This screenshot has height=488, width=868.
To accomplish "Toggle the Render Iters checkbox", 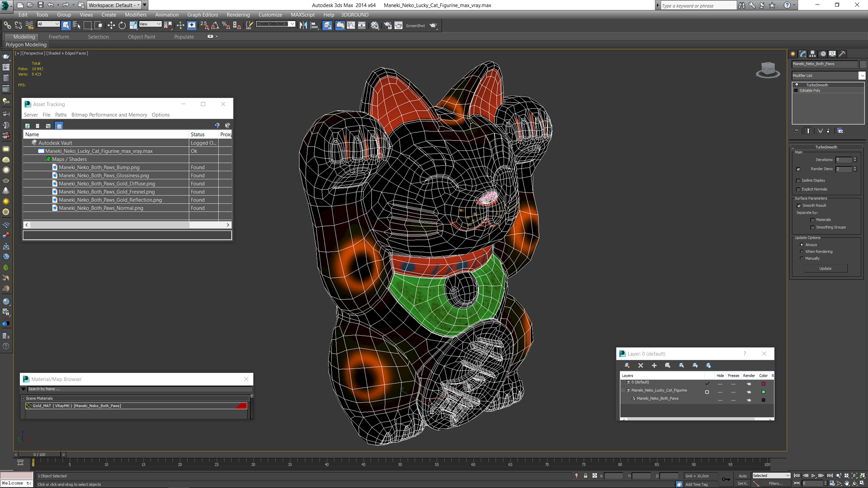I will tap(798, 169).
